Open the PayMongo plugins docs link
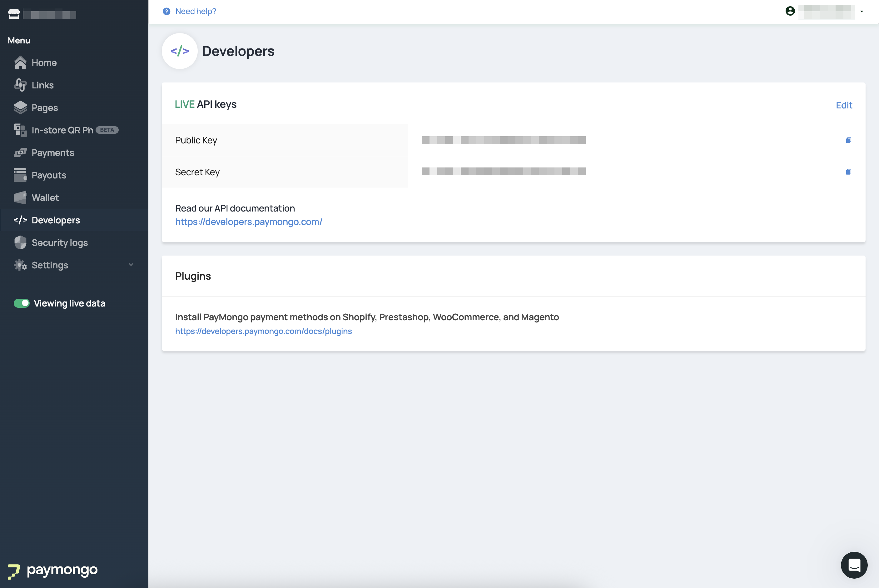The image size is (879, 588). point(264,331)
